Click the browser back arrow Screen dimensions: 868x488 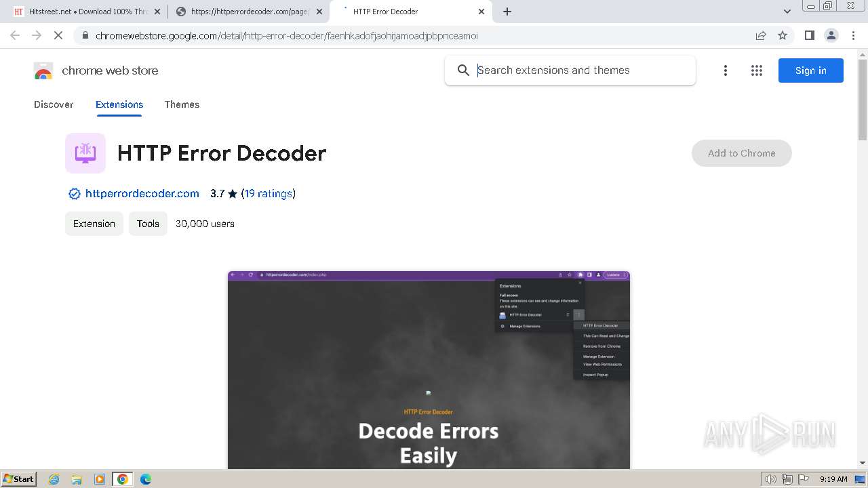coord(15,35)
